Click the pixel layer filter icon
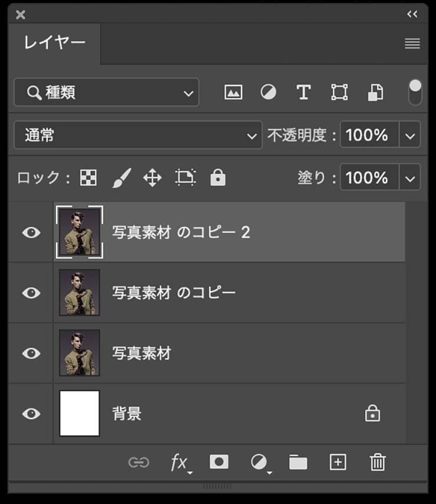The width and height of the screenshot is (436, 504). (233, 93)
